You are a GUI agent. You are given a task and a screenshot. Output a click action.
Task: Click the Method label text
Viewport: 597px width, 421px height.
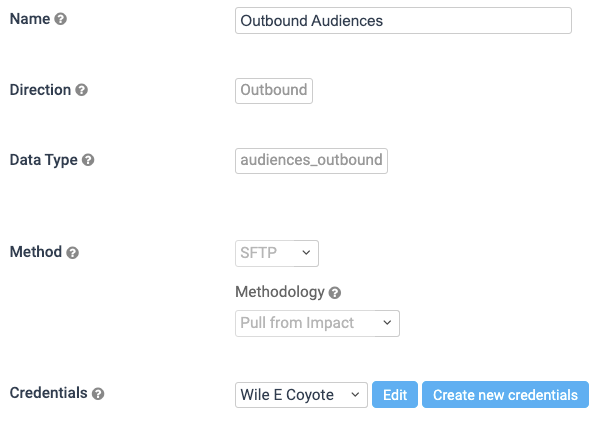(x=36, y=252)
